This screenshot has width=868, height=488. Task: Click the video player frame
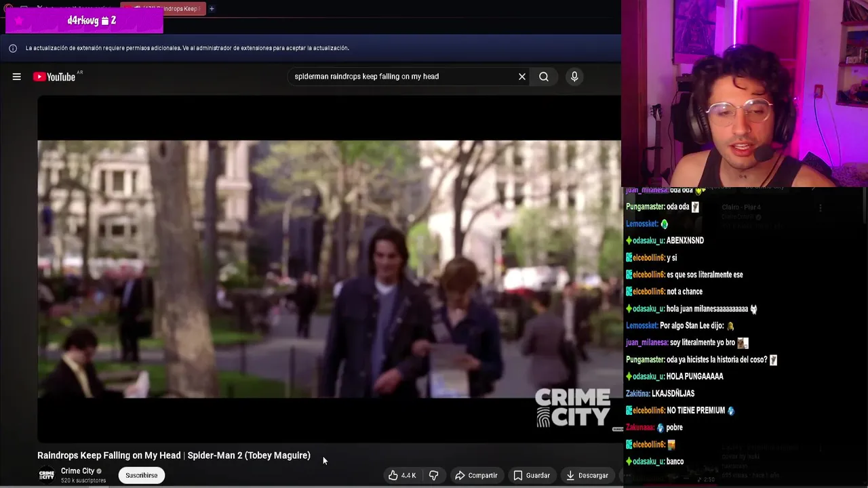pyautogui.click(x=329, y=269)
